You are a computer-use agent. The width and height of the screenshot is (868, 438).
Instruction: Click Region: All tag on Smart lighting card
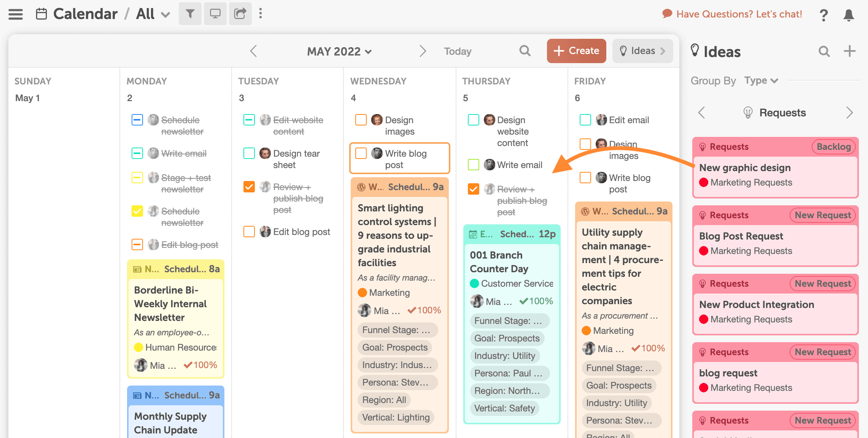(384, 400)
